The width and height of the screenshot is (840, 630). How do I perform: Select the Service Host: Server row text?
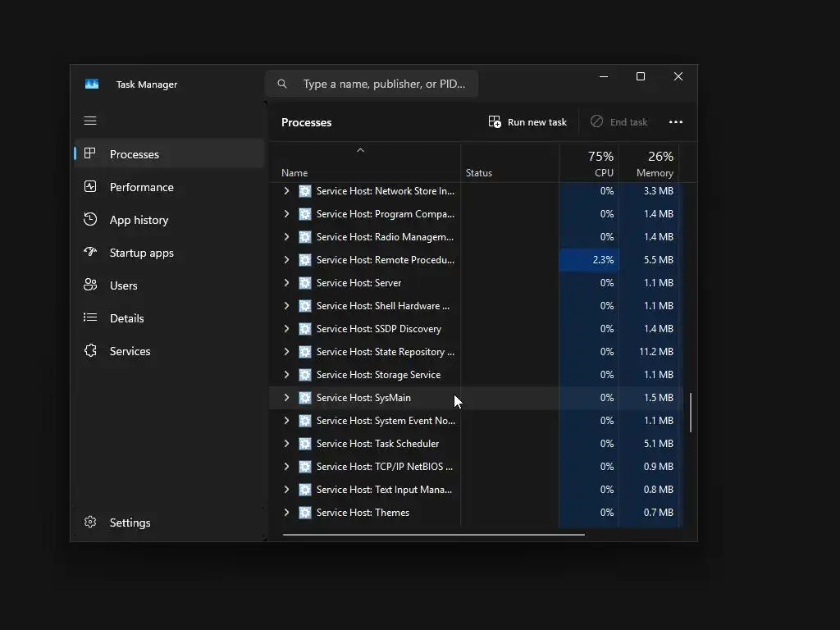[358, 283]
